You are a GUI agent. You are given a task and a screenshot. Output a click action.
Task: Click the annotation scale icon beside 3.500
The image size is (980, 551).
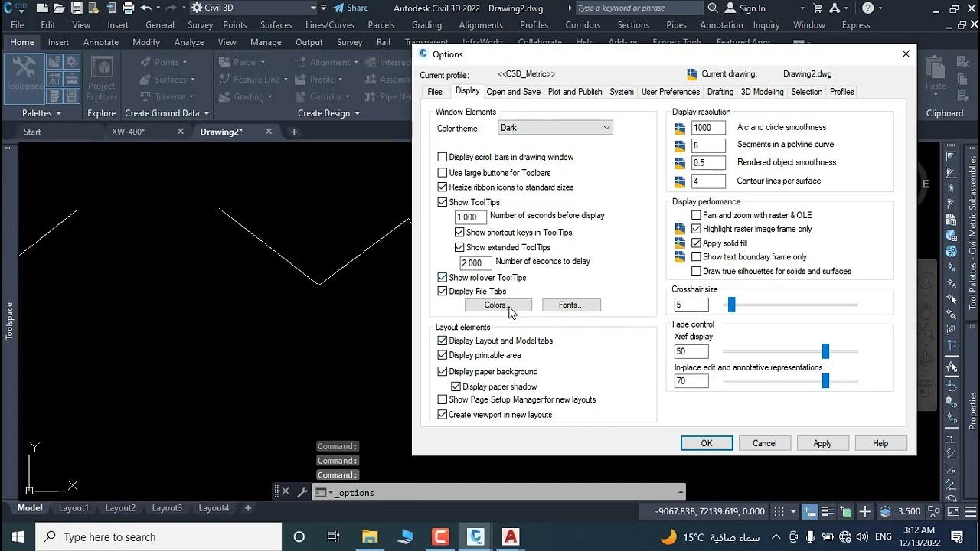(885, 512)
